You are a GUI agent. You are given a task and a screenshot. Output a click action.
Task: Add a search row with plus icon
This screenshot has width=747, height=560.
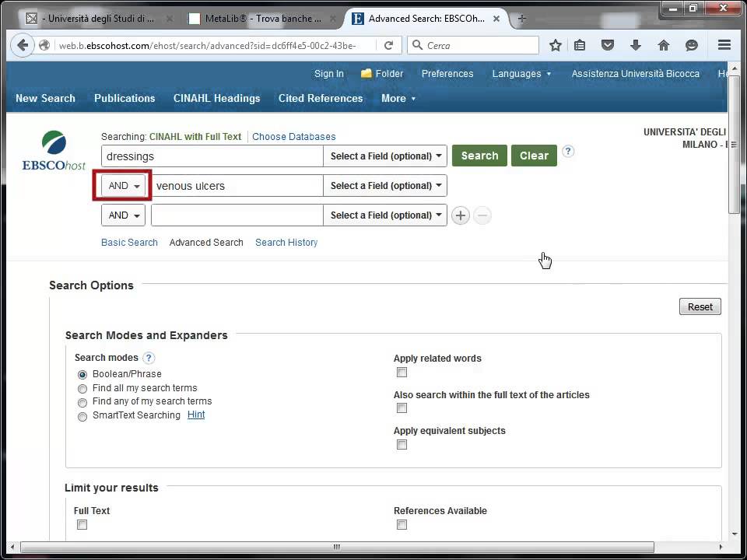[x=461, y=215]
